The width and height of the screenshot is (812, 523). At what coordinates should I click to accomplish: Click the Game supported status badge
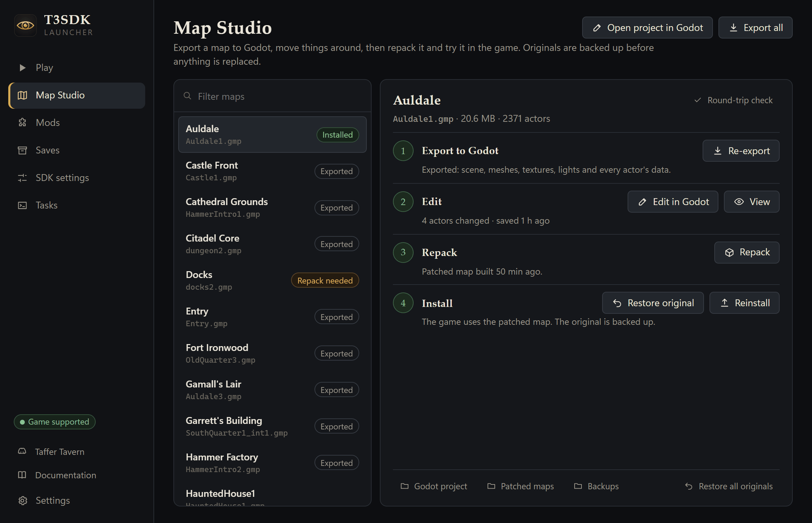point(55,421)
